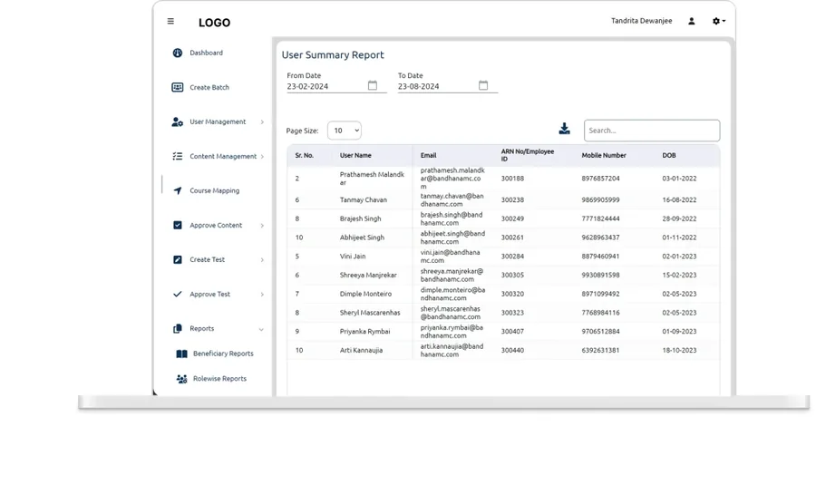Click the Content Management list icon

pyautogui.click(x=178, y=157)
